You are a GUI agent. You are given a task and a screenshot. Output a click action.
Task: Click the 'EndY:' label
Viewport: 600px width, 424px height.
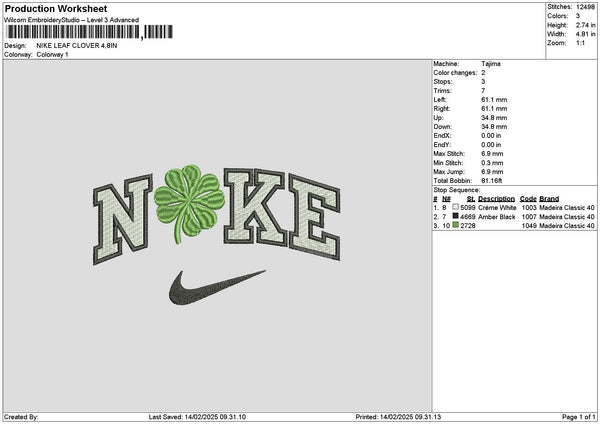click(442, 145)
